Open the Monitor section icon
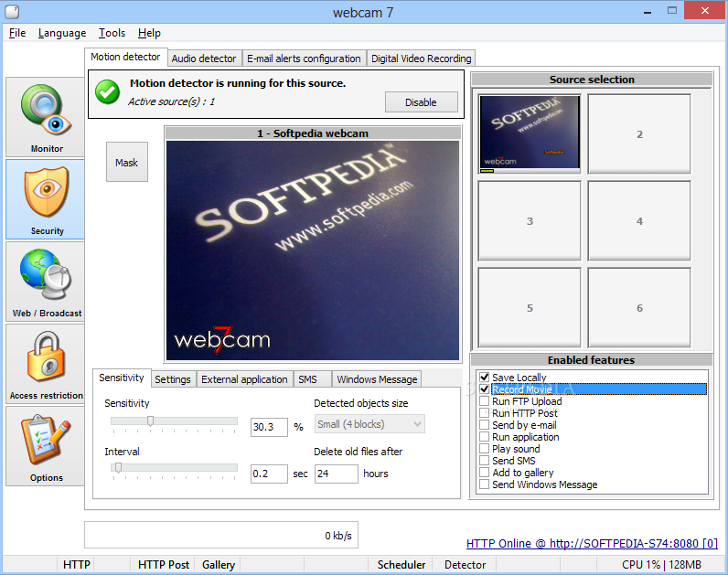 [x=46, y=117]
